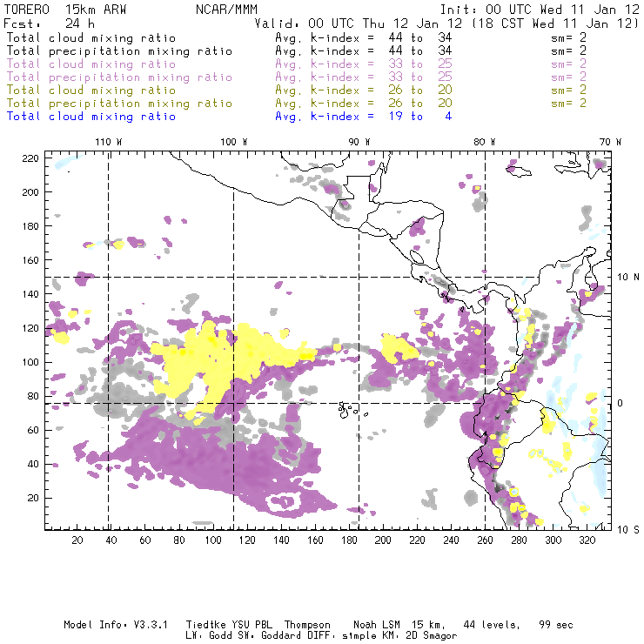Click the "Model Info: V3.3.1" footer text

pos(116,625)
